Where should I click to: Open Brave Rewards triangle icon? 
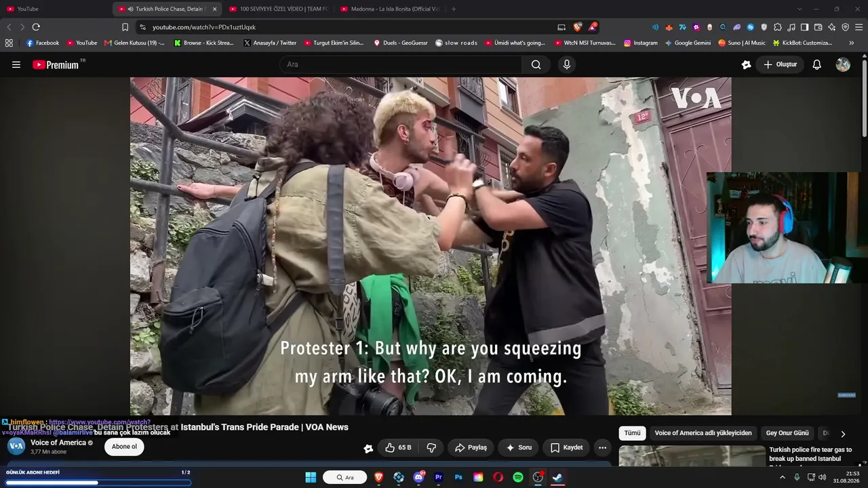point(592,27)
